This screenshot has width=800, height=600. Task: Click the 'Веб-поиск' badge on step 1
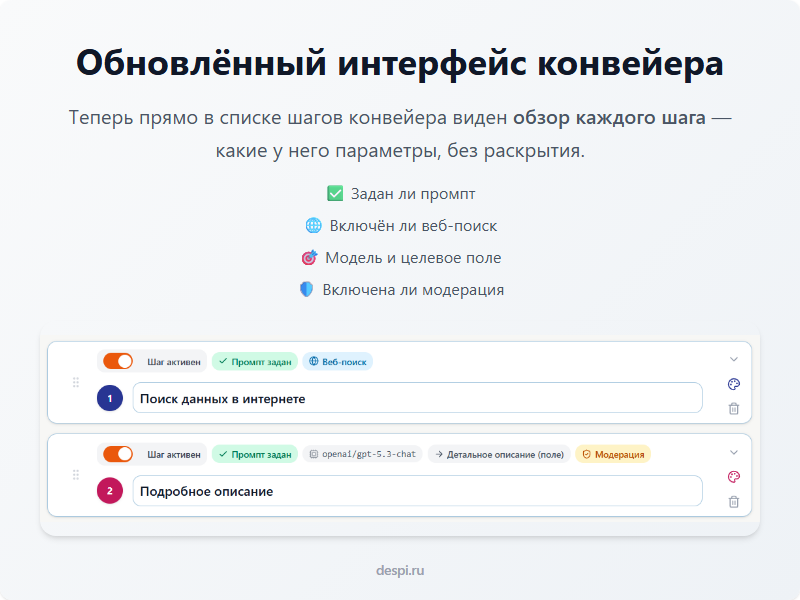click(338, 362)
